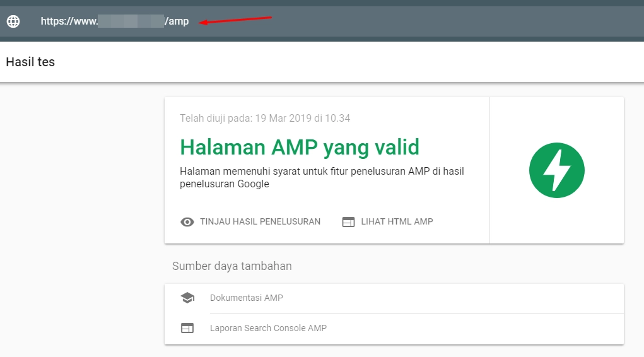Click the Sumber daya tambahan section title
This screenshot has width=644, height=357.
(x=232, y=266)
